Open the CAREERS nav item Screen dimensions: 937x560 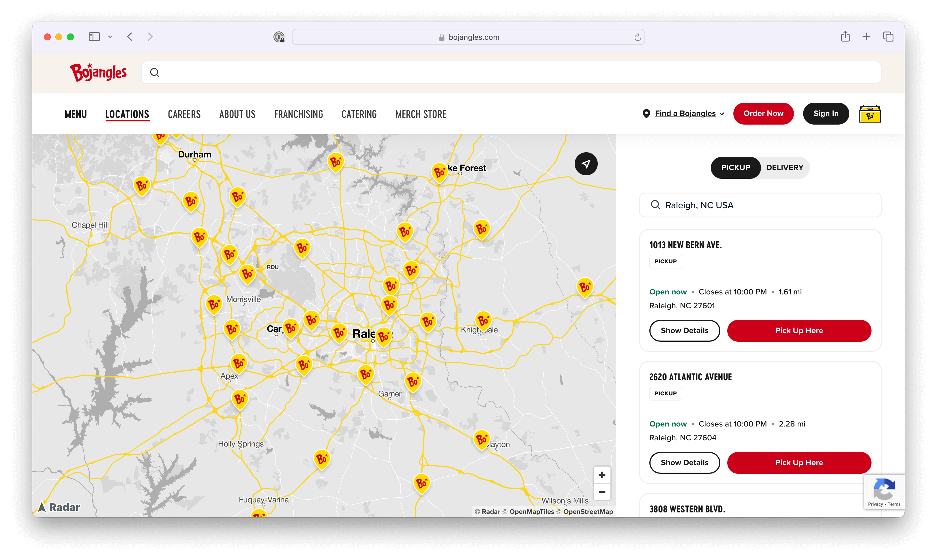click(184, 114)
